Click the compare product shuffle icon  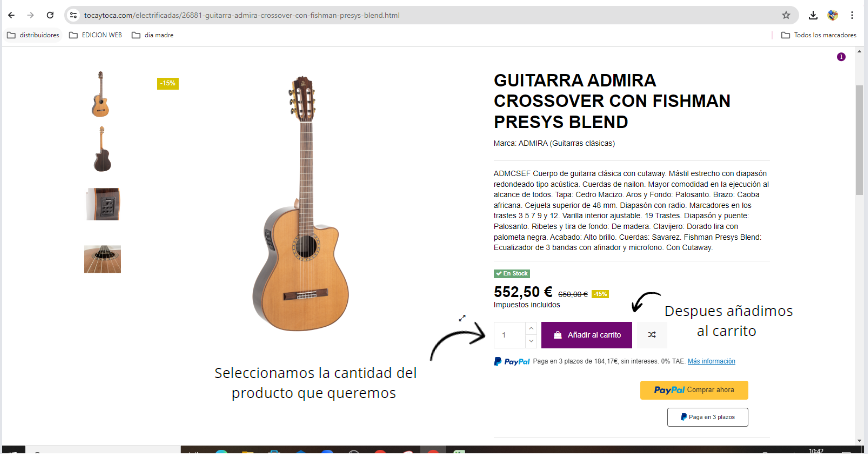(x=652, y=335)
